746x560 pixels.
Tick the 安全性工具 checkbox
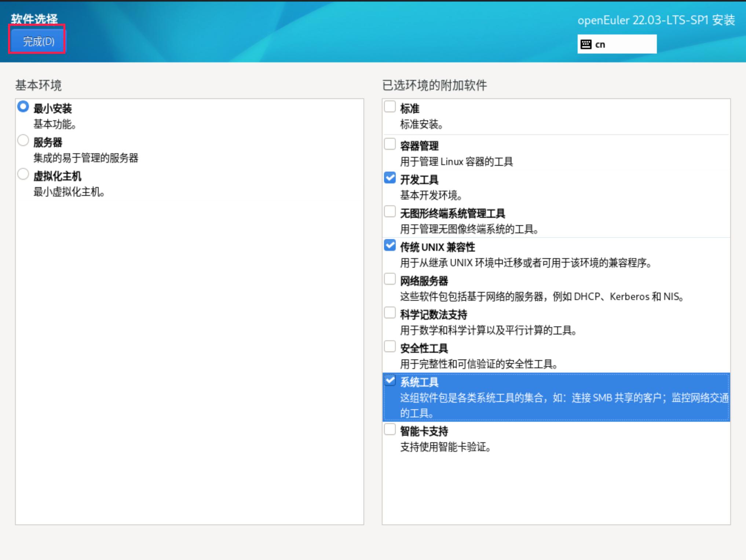390,347
